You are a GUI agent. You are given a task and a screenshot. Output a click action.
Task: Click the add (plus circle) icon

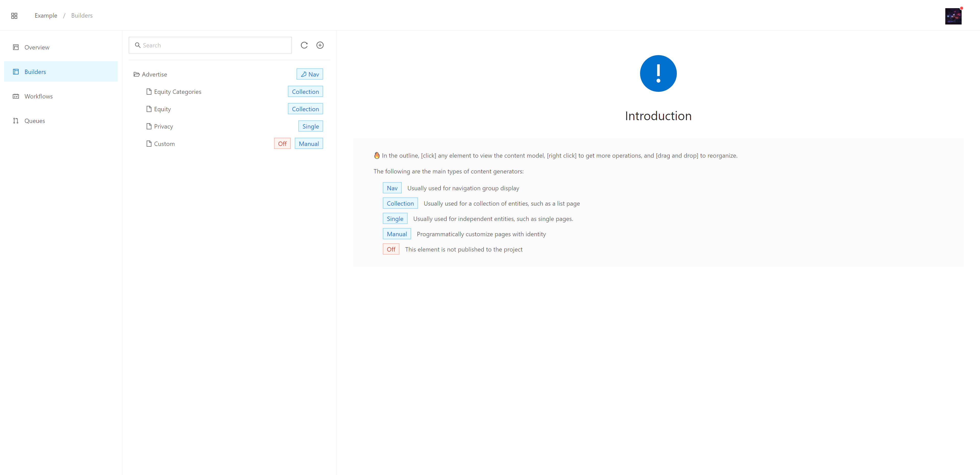click(320, 45)
